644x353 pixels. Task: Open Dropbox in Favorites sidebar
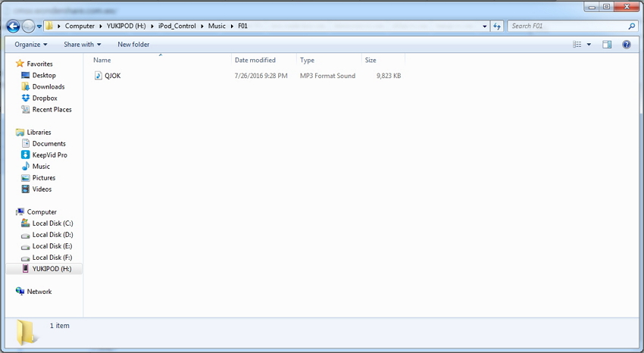pyautogui.click(x=45, y=98)
